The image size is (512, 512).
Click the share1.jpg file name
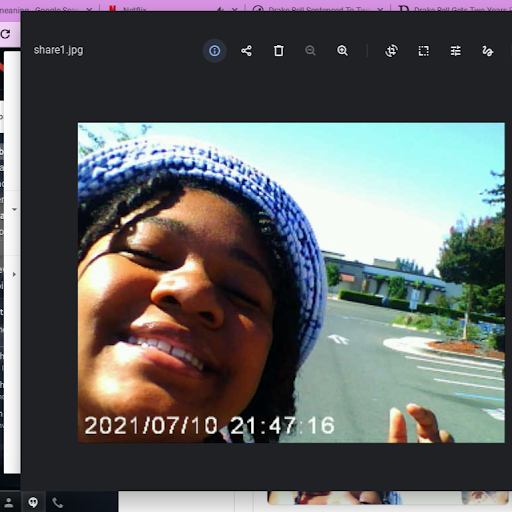58,50
